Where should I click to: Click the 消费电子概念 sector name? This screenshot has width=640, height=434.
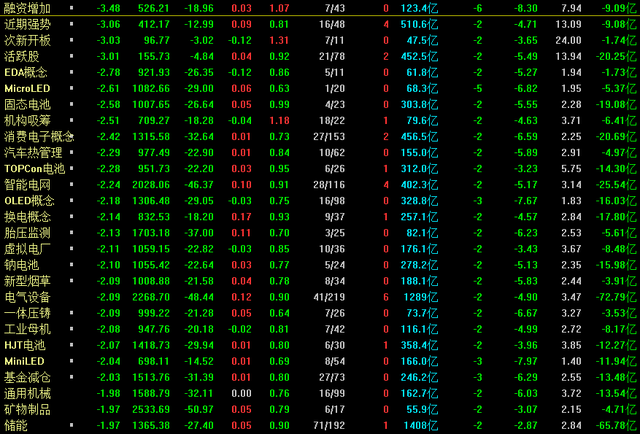click(39, 136)
